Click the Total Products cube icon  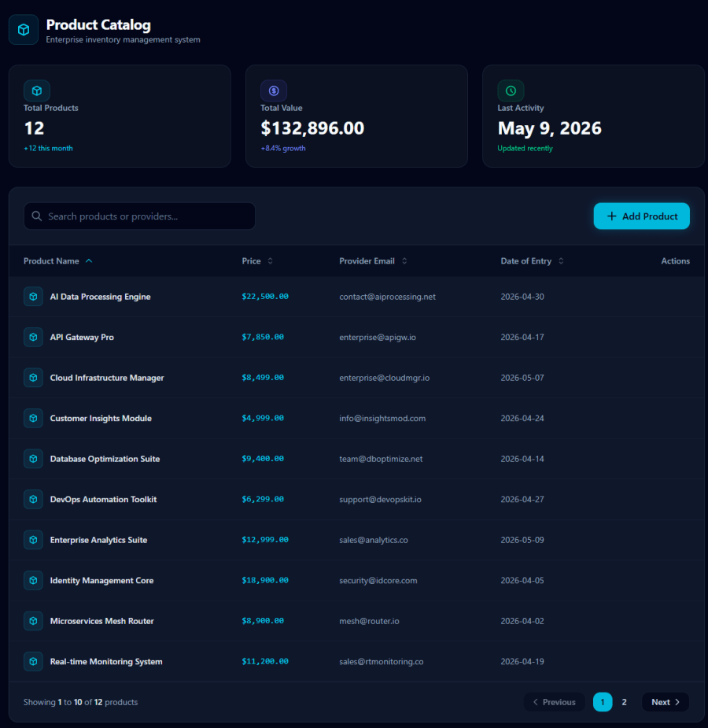[37, 91]
